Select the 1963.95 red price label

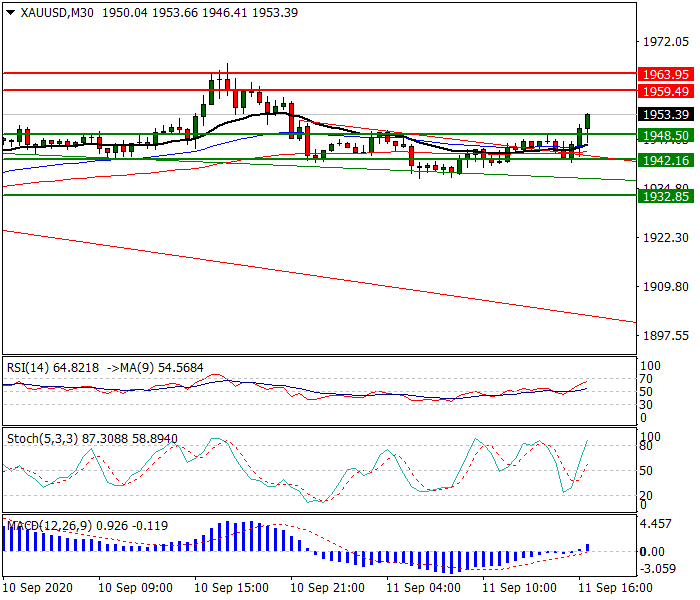point(666,75)
